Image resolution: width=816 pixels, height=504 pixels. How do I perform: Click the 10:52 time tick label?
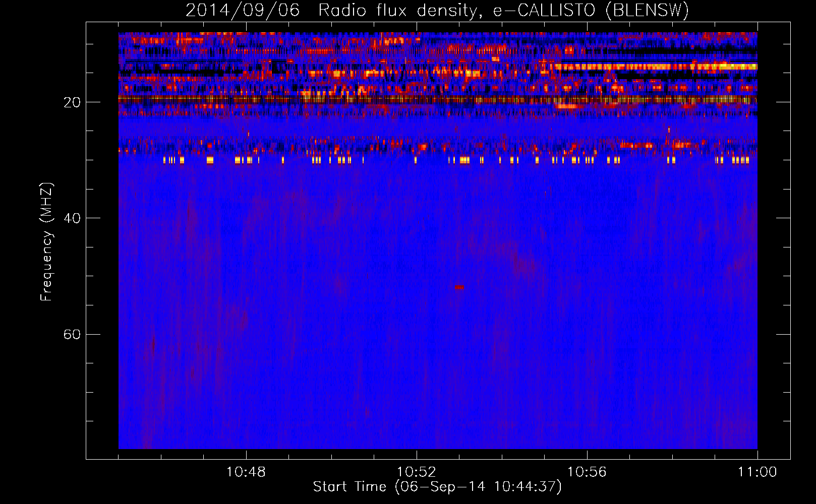[x=417, y=472]
